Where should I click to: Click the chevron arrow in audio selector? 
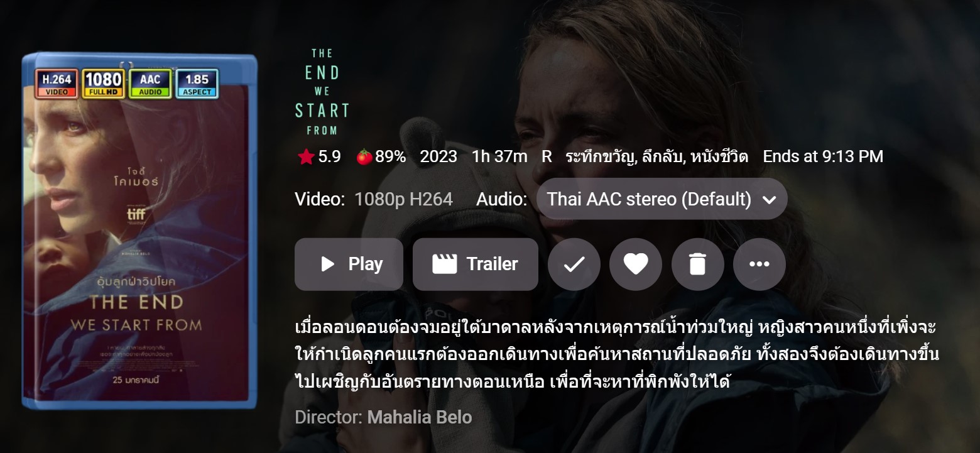(x=769, y=200)
